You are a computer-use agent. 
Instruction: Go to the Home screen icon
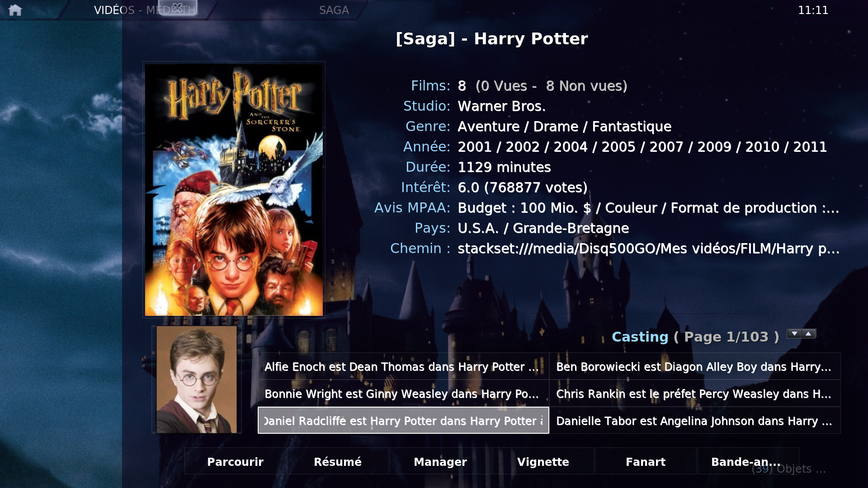coord(15,10)
